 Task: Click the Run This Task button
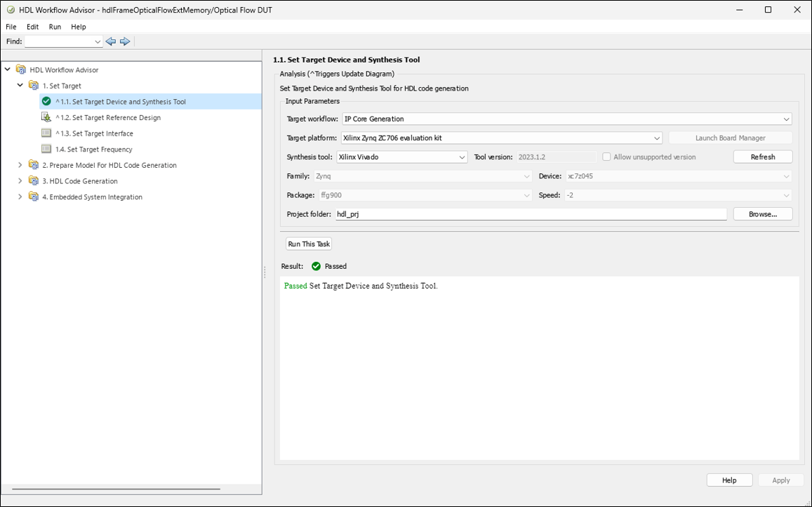[309, 244]
